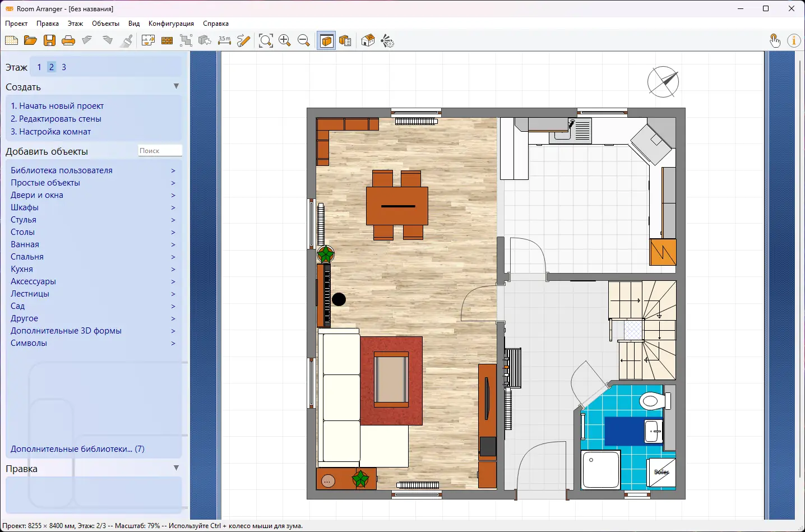Open the Сад object category
805x532 pixels.
coord(93,306)
